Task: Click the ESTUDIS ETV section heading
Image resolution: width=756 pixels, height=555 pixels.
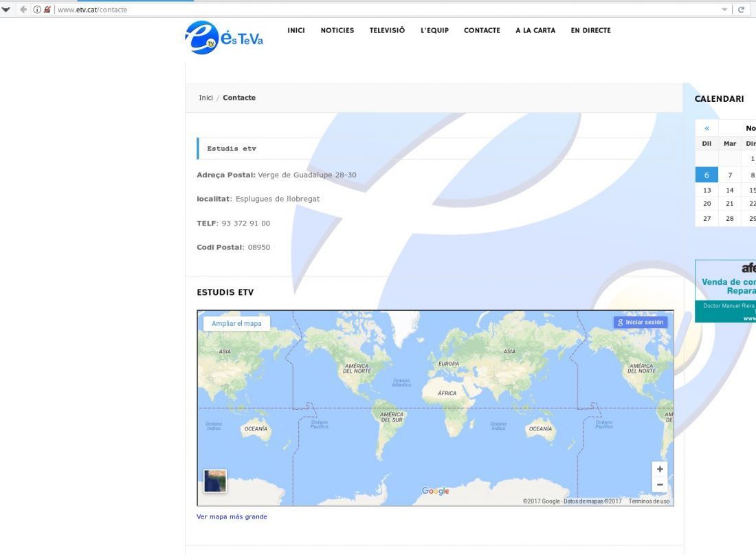Action: (225, 292)
